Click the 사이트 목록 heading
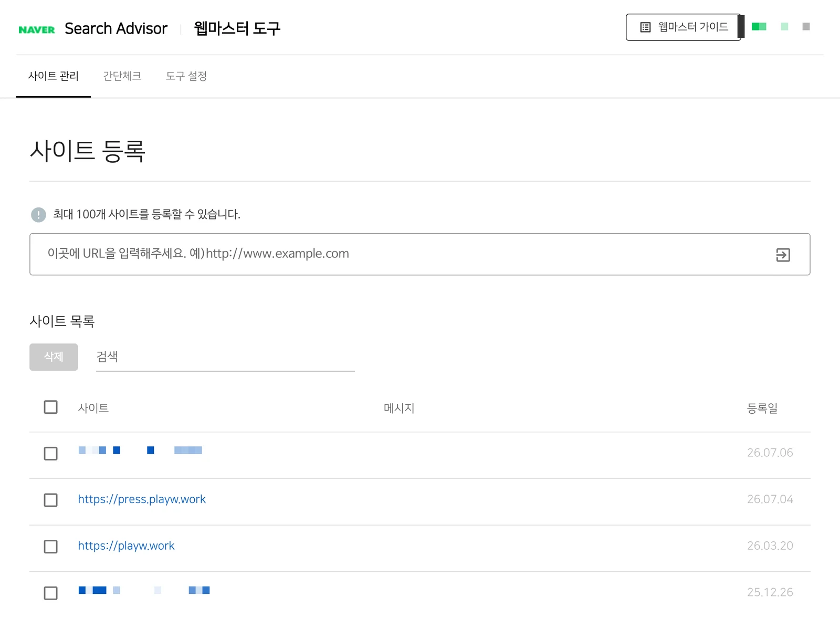Screen dimensions: 840x628 [x=62, y=321]
